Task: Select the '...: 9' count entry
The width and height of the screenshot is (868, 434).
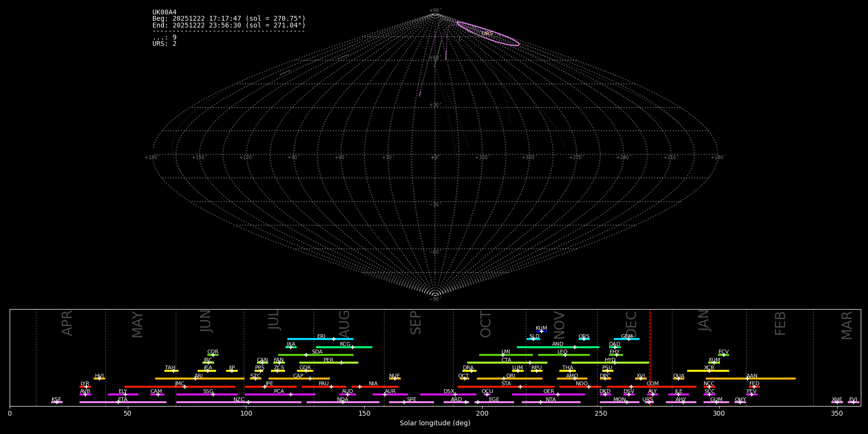Action: pyautogui.click(x=164, y=37)
